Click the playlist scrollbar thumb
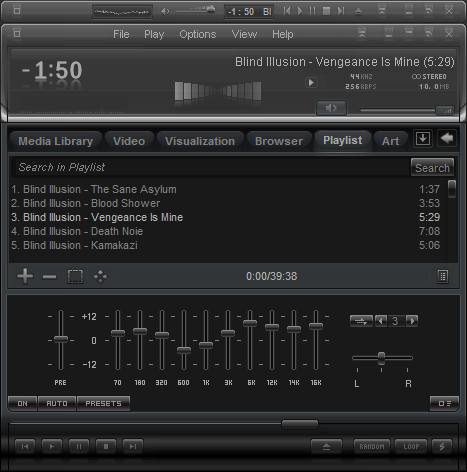This screenshot has width=467, height=472. [x=452, y=189]
